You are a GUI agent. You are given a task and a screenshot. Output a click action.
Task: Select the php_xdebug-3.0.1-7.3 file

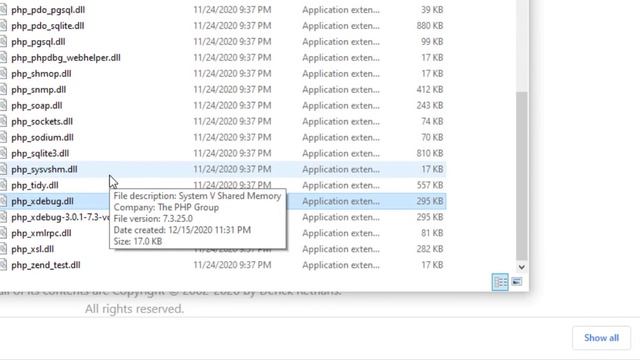point(60,217)
